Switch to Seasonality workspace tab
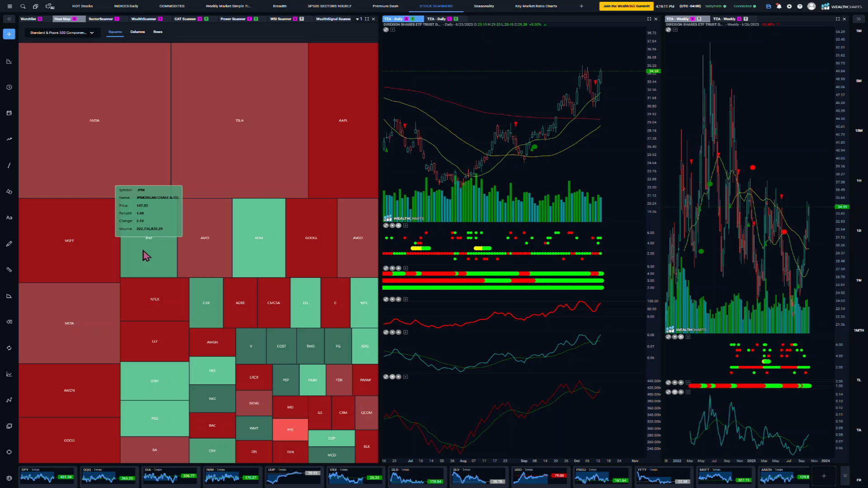 point(484,6)
